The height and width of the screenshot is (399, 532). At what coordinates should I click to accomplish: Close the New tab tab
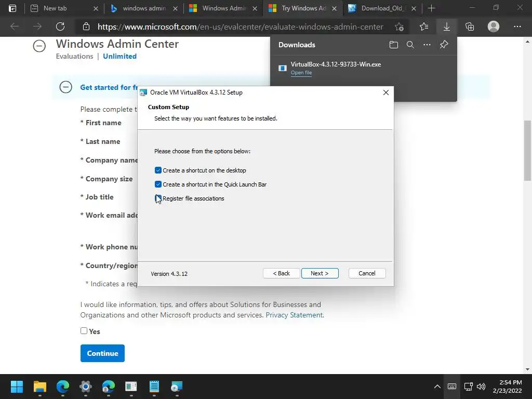pyautogui.click(x=96, y=8)
